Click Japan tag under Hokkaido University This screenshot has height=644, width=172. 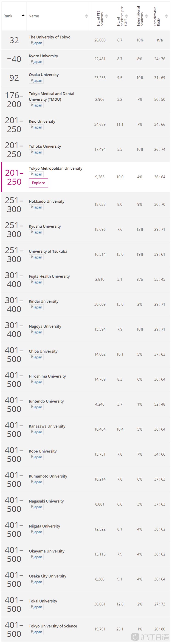coord(36,207)
